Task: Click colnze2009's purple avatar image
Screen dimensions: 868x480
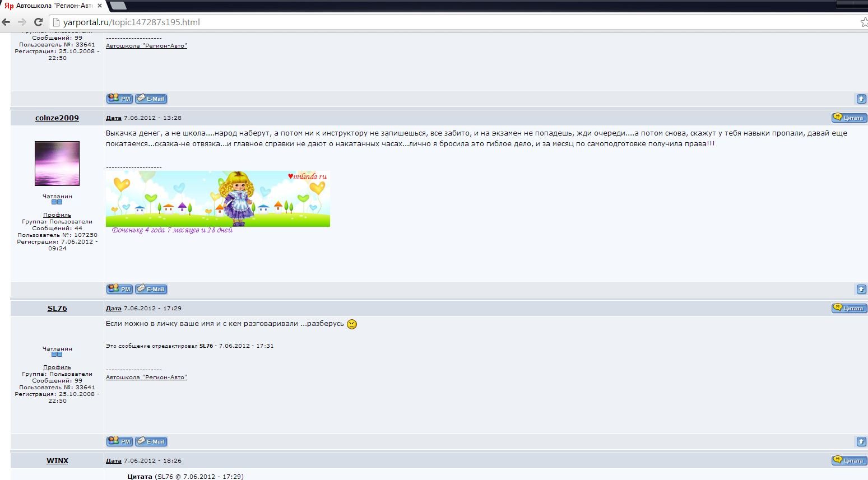Action: [57, 164]
